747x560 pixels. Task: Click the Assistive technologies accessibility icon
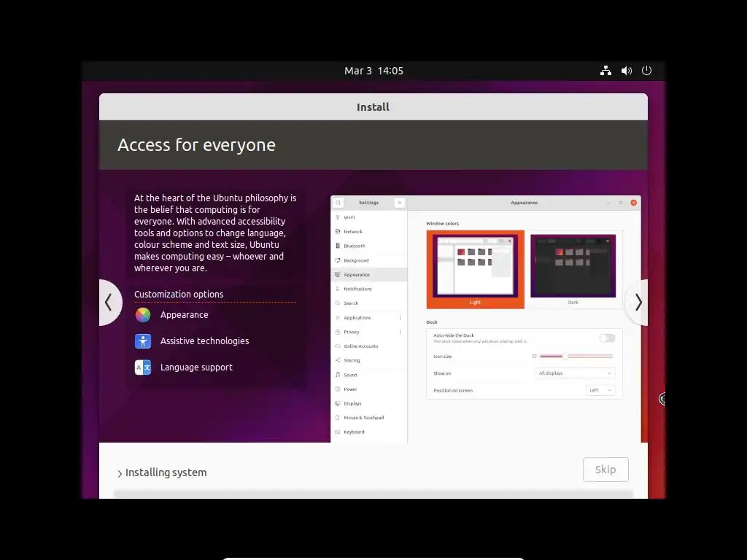143,341
